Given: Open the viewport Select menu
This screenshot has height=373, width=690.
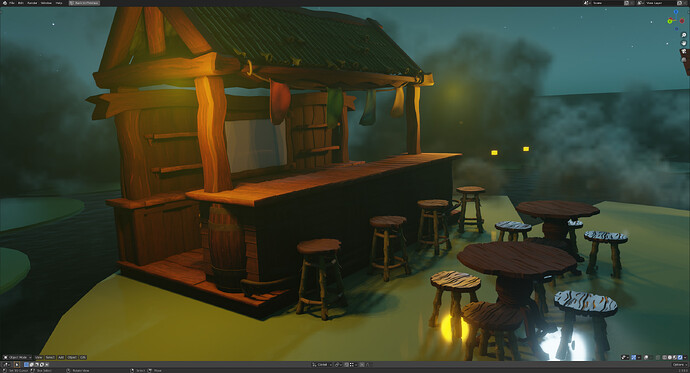Looking at the screenshot, I should [x=51, y=358].
